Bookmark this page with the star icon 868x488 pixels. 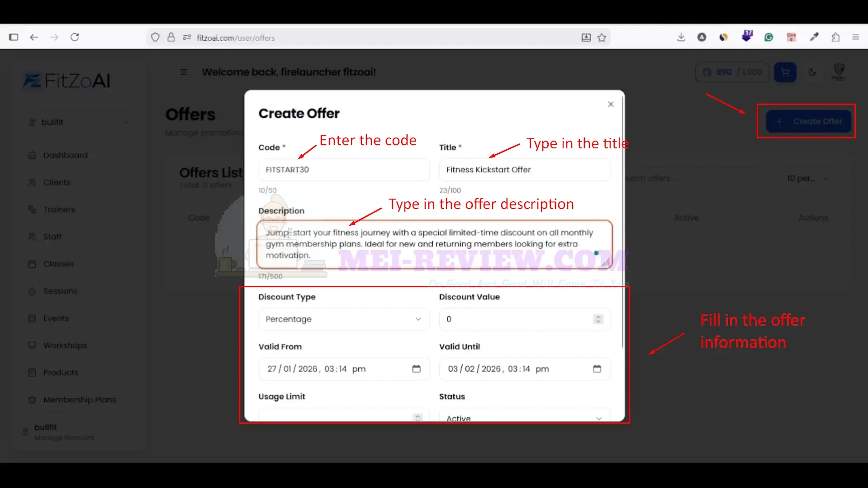(x=602, y=38)
